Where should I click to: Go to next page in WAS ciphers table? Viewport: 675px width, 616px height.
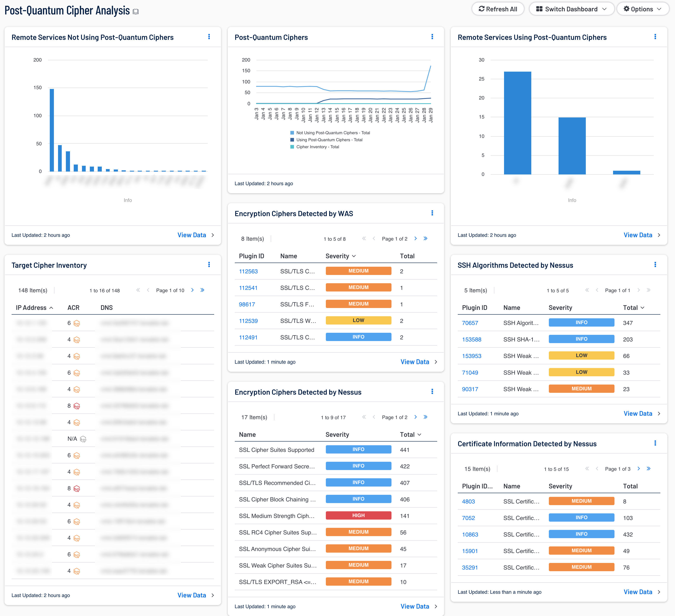click(x=415, y=238)
